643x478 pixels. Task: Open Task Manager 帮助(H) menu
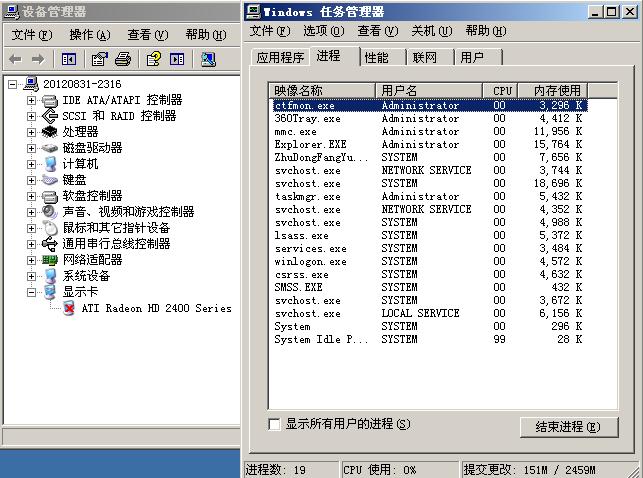pyautogui.click(x=486, y=31)
